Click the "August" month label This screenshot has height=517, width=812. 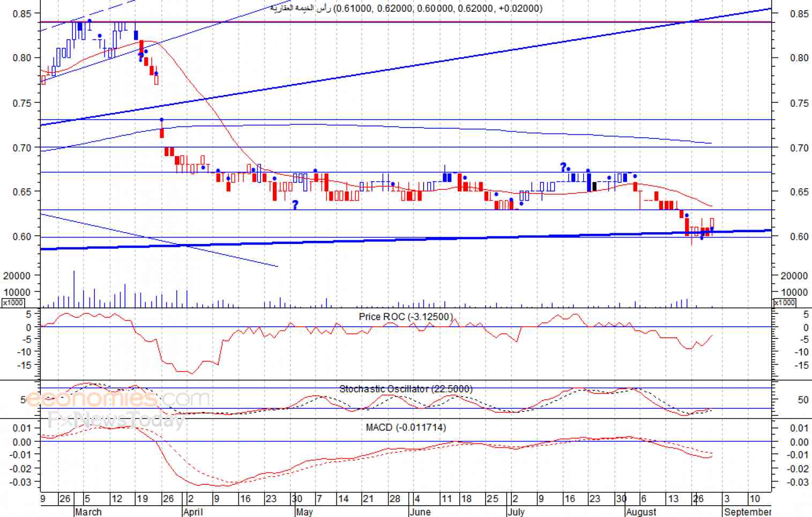pos(641,512)
